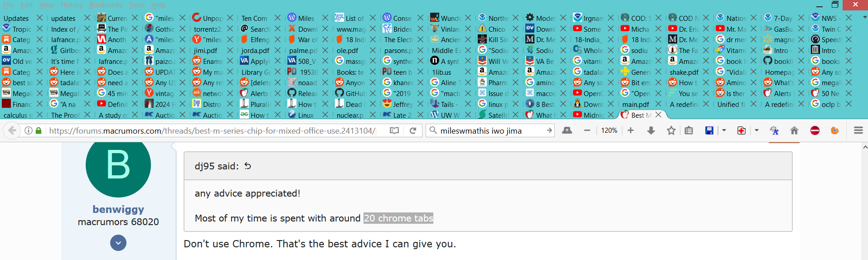
Task: Open the Tools menu
Action: coord(137,5)
